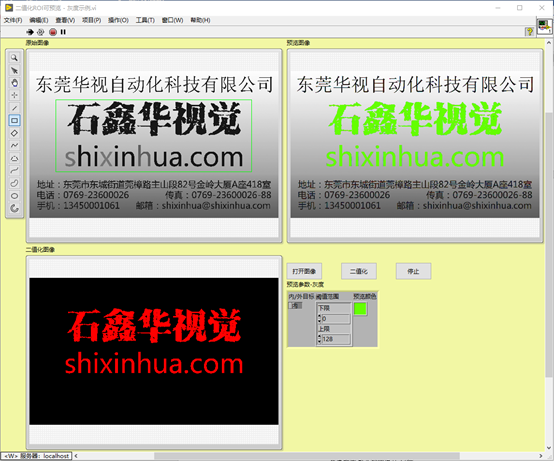Pause execution with the Pause button
The width and height of the screenshot is (554, 461).
click(63, 32)
